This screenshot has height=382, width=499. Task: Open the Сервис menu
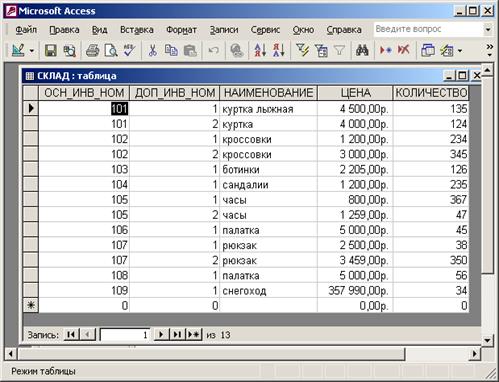pyautogui.click(x=265, y=30)
